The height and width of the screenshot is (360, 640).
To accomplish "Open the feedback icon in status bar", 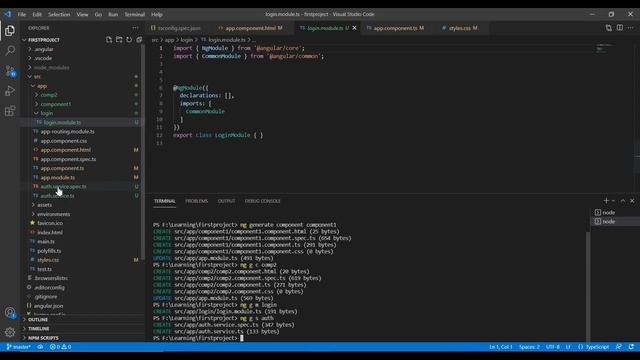I will pyautogui.click(x=619, y=347).
